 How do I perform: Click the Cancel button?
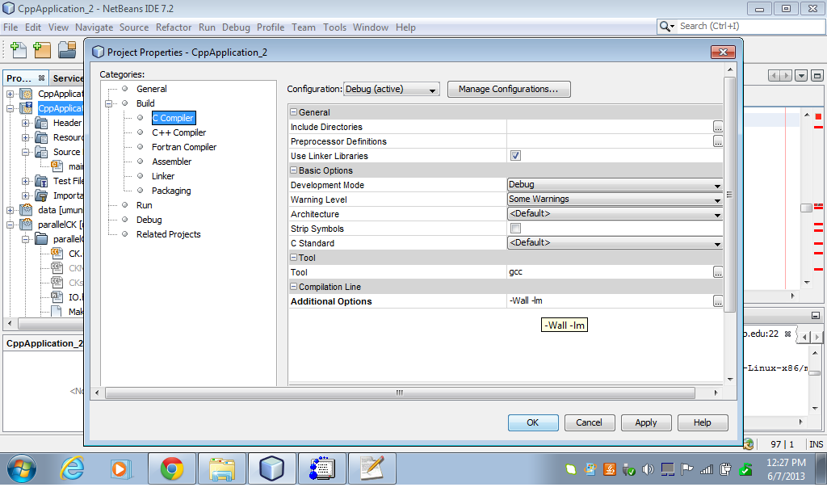coord(589,422)
